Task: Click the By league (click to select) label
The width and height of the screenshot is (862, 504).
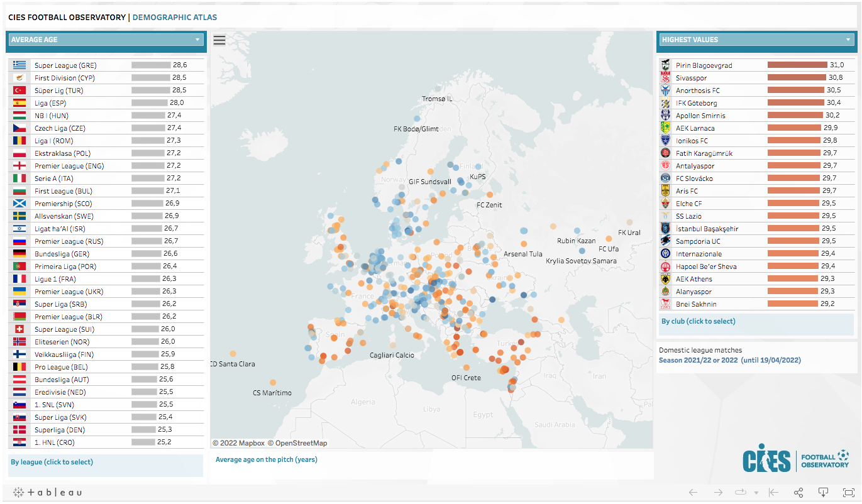Action: (x=52, y=462)
